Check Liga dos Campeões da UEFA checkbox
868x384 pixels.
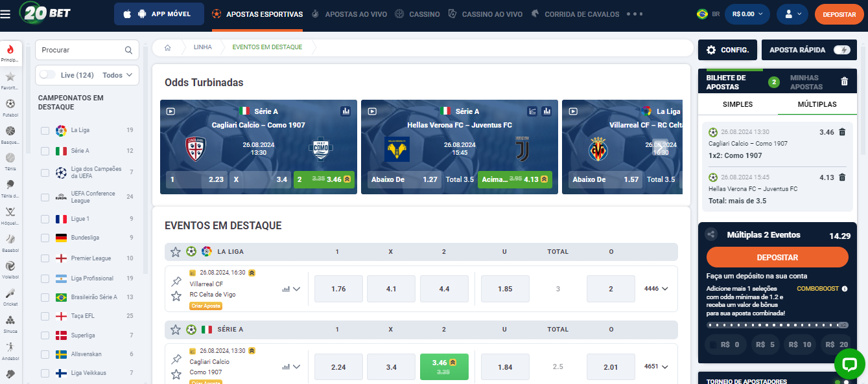45,173
